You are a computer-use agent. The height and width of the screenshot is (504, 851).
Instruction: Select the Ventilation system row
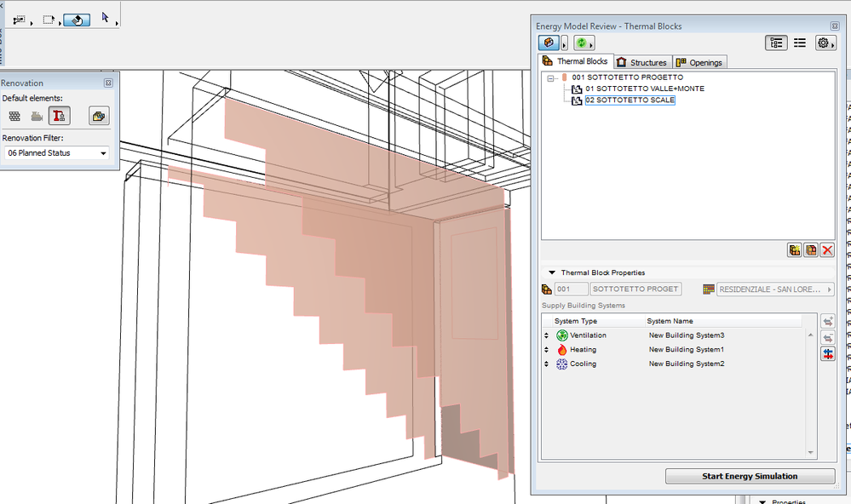pyautogui.click(x=673, y=335)
